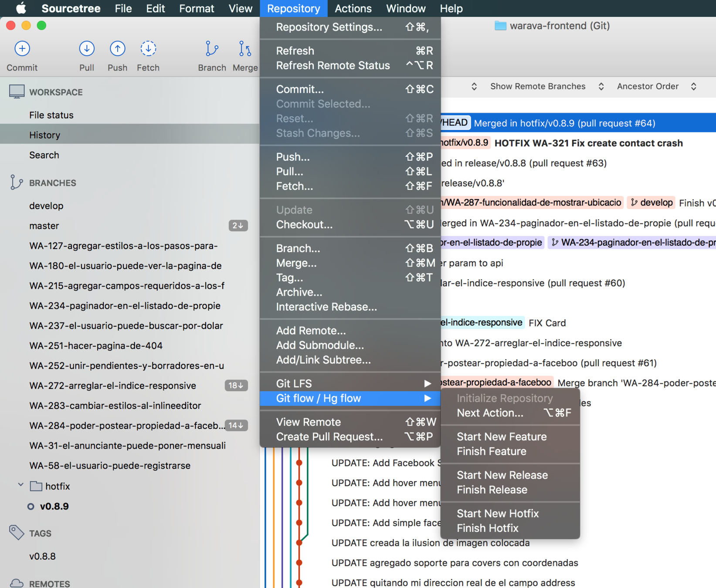
Task: Select commit 'UPDATE creada la ilusion de imagen colocada'
Action: tap(430, 543)
